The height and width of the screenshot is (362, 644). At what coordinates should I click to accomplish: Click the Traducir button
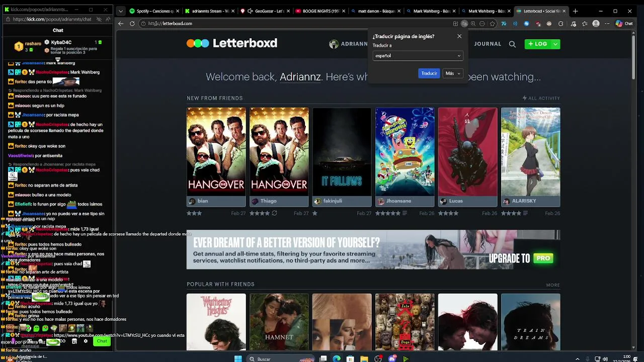429,73
